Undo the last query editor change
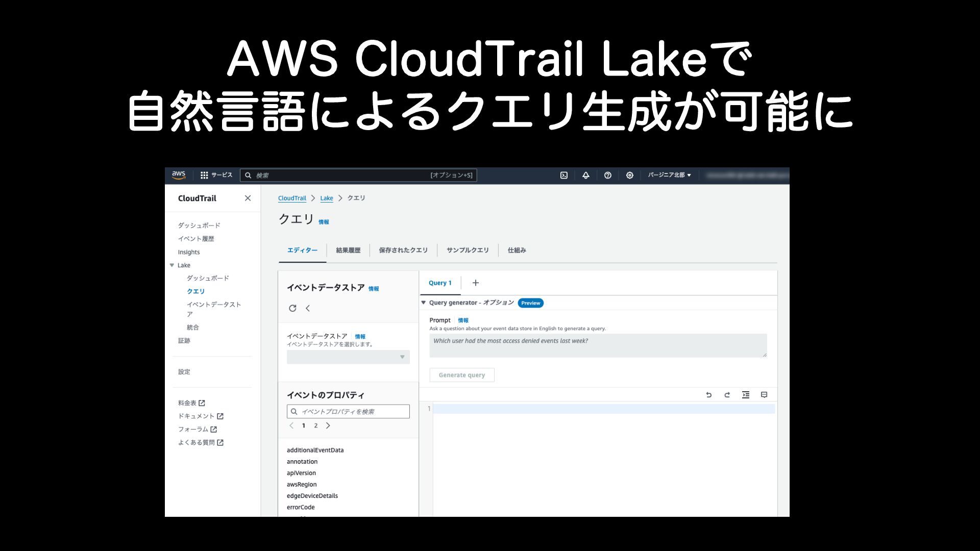The height and width of the screenshot is (551, 980). tap(708, 395)
